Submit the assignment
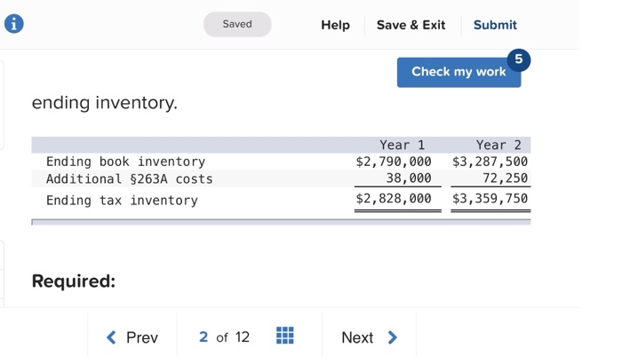 495,25
